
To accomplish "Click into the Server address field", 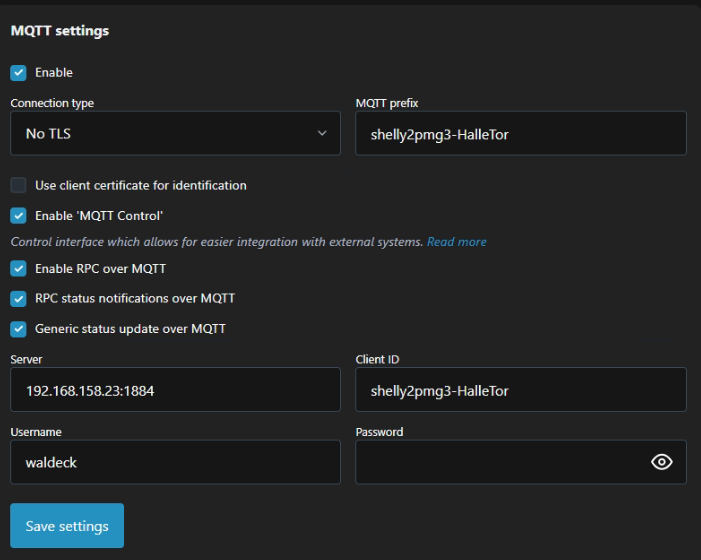I will [175, 390].
